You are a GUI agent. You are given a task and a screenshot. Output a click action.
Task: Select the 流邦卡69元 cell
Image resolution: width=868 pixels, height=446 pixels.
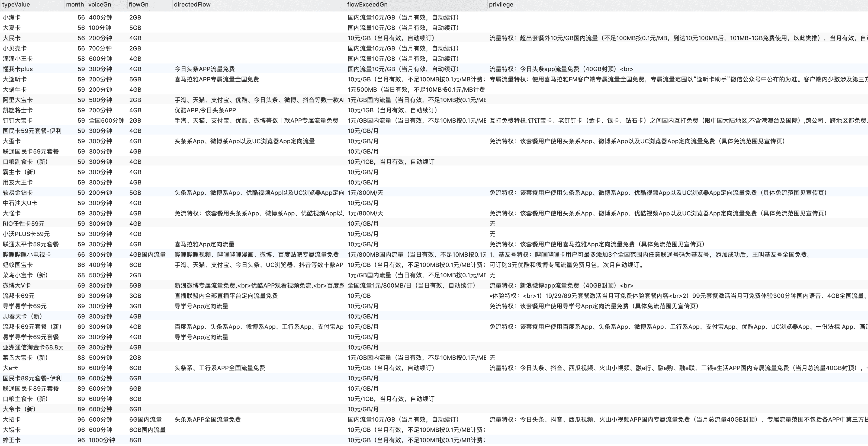click(18, 296)
